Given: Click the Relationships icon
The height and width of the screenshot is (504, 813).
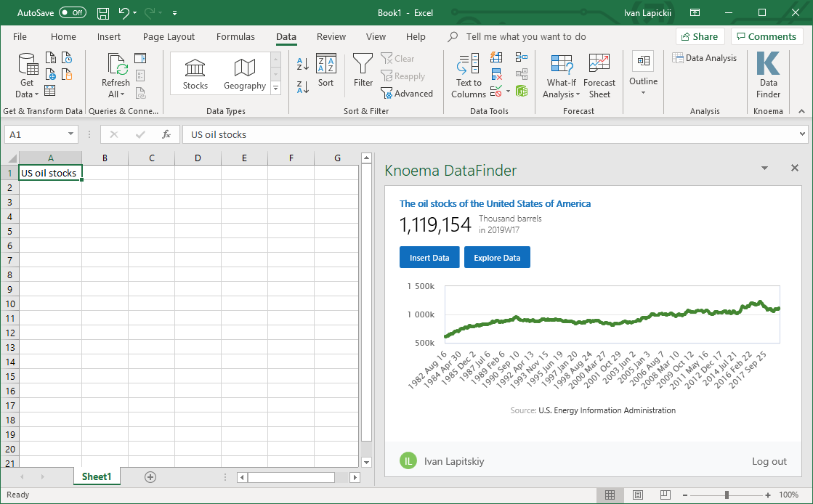Looking at the screenshot, I should (522, 74).
